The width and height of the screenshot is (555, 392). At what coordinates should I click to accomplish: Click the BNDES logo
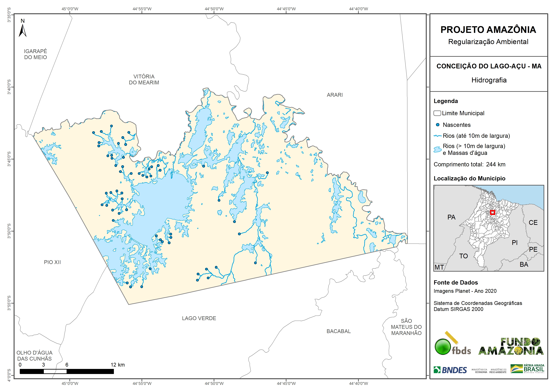pyautogui.click(x=450, y=370)
